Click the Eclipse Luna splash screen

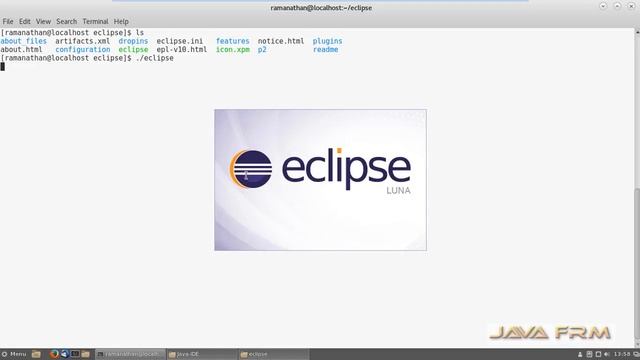[320, 180]
